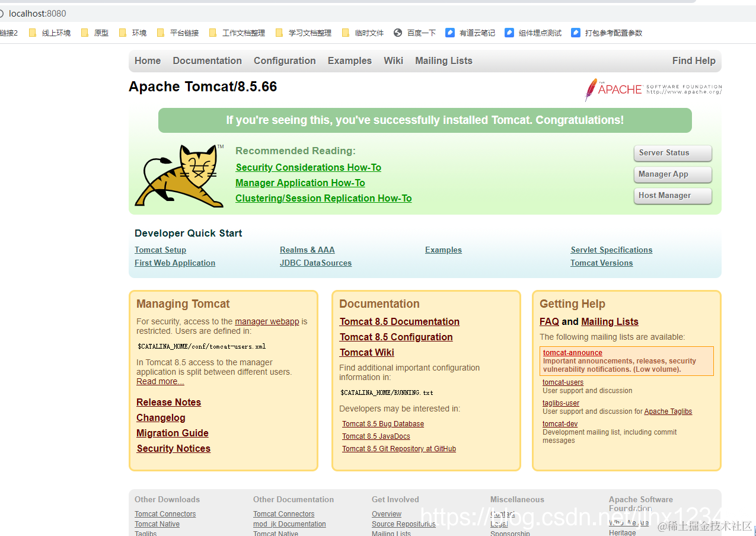Viewport: 756px width, 536px height.
Task: Open Tomcat 8.5 JavaDocs link
Action: tap(376, 436)
